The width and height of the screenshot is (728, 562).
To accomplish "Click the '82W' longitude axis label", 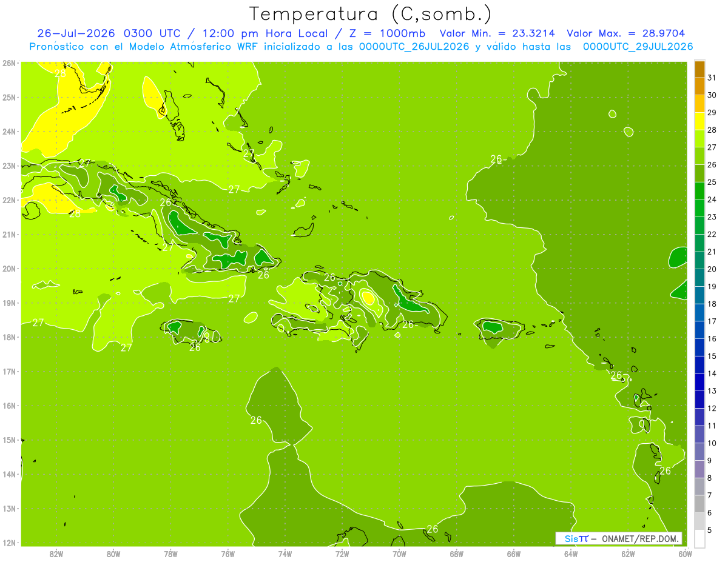I will 56,554.
